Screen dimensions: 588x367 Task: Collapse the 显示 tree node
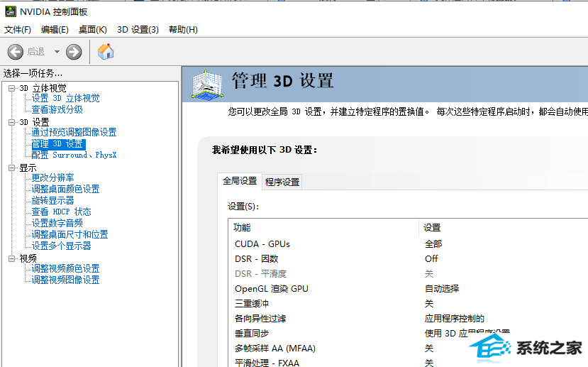pyautogui.click(x=11, y=168)
